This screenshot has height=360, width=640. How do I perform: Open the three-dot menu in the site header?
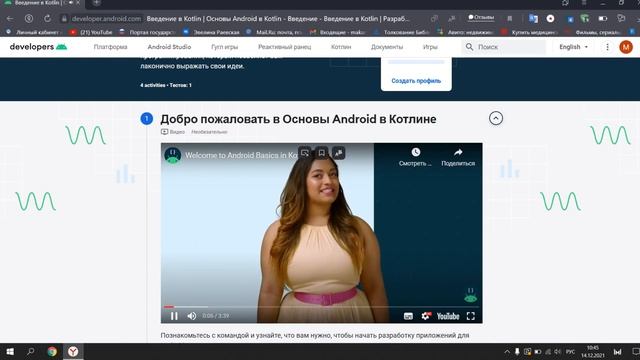(x=607, y=47)
